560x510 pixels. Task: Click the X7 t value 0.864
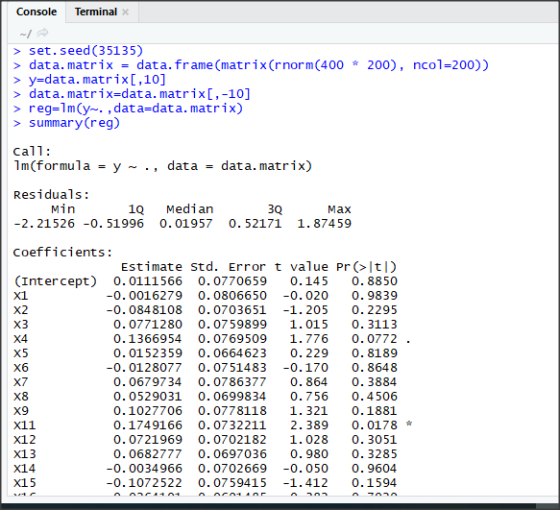coord(309,382)
